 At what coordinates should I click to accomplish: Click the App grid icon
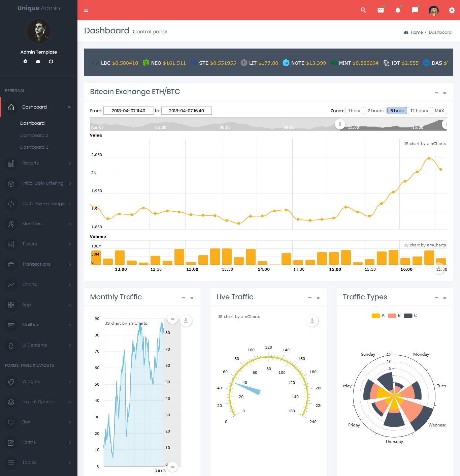[11, 305]
